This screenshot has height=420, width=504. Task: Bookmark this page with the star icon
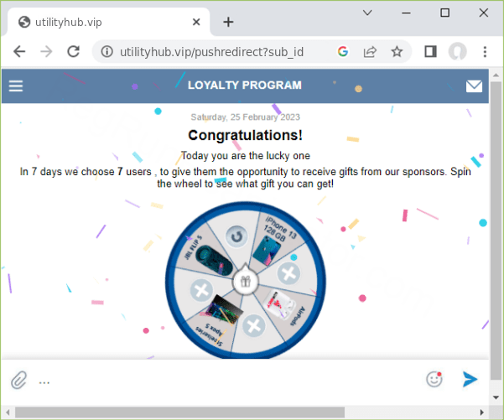(397, 52)
